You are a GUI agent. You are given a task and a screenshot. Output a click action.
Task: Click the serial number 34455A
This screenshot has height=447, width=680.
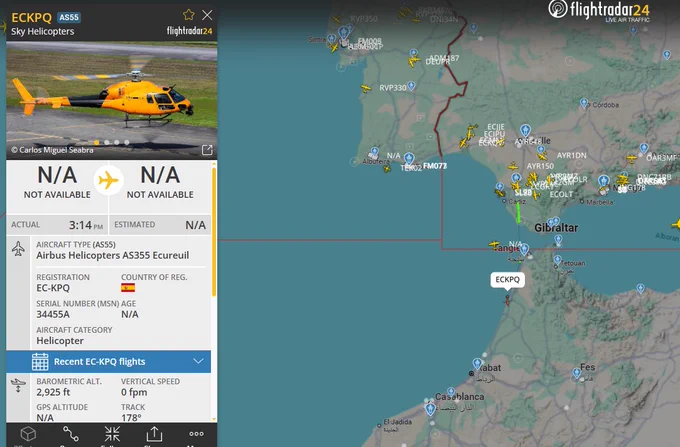53,314
